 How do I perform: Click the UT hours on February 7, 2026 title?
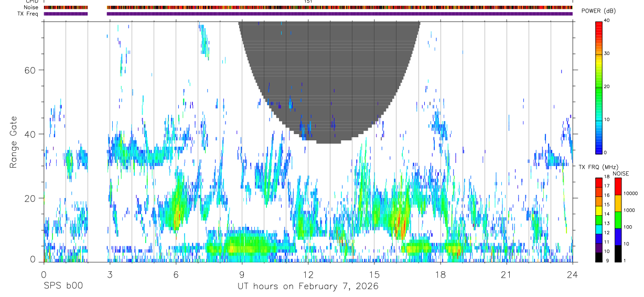click(308, 286)
